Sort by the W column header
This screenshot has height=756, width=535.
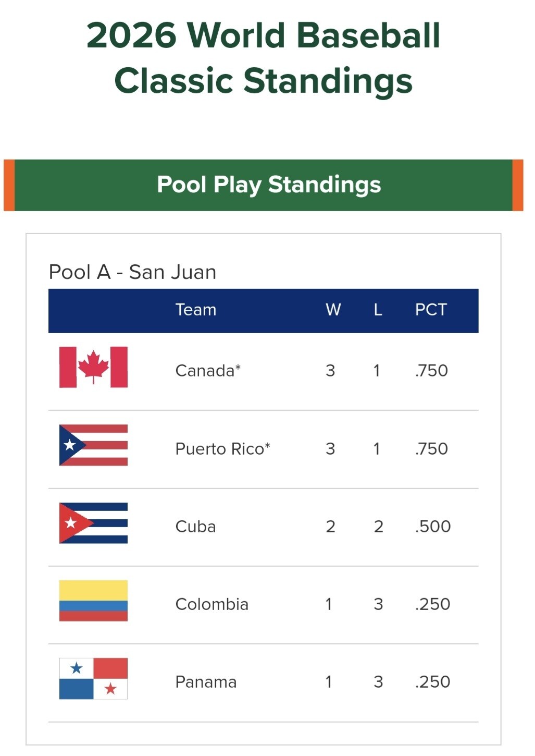[x=333, y=310]
